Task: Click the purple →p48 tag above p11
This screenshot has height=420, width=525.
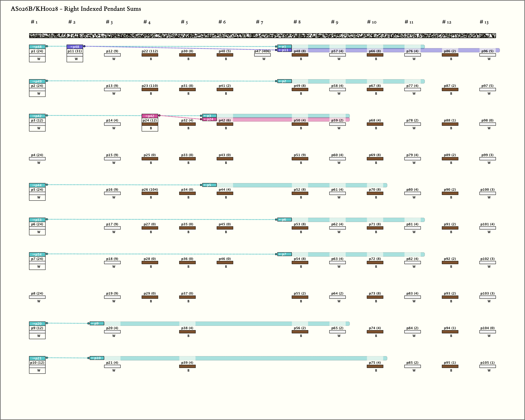Action: (75, 47)
